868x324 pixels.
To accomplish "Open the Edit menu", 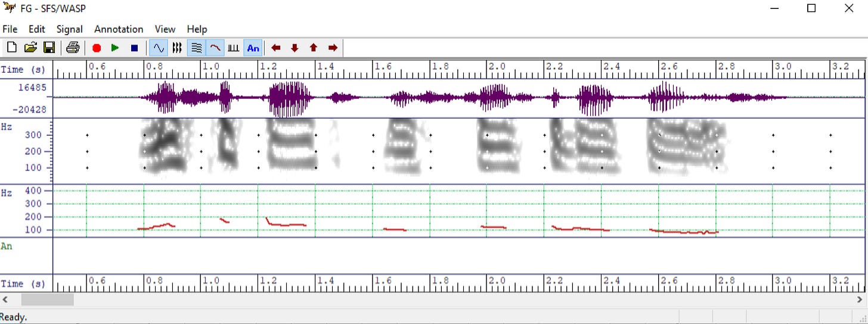I will pos(37,29).
